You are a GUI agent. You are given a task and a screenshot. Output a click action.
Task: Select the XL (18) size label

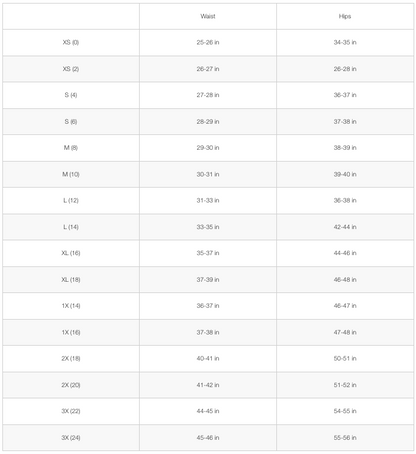point(71,279)
